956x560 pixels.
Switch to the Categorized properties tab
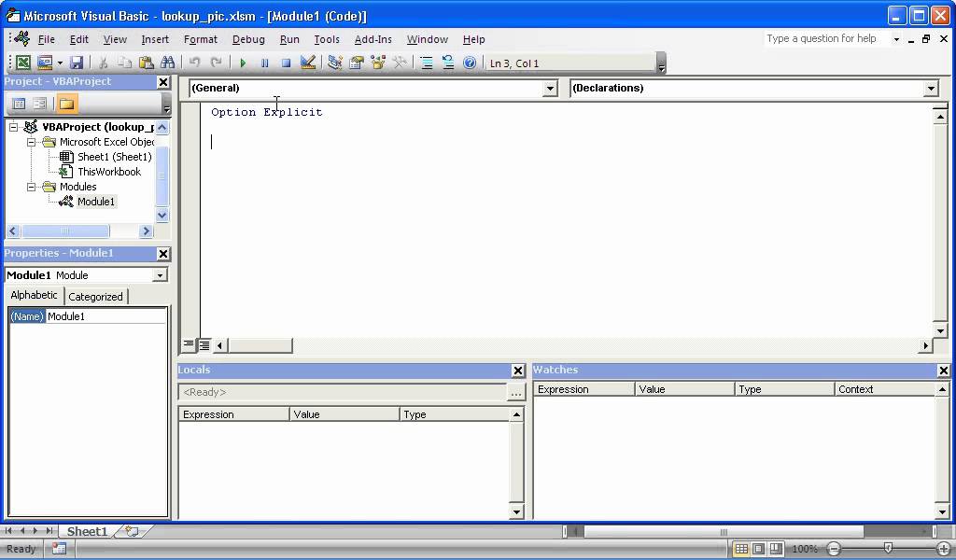coord(95,297)
